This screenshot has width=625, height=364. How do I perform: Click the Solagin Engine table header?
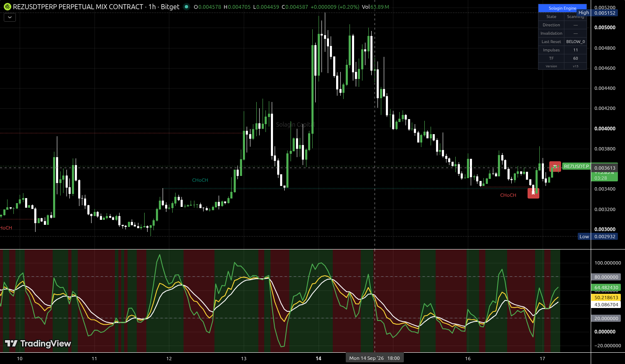tap(562, 8)
